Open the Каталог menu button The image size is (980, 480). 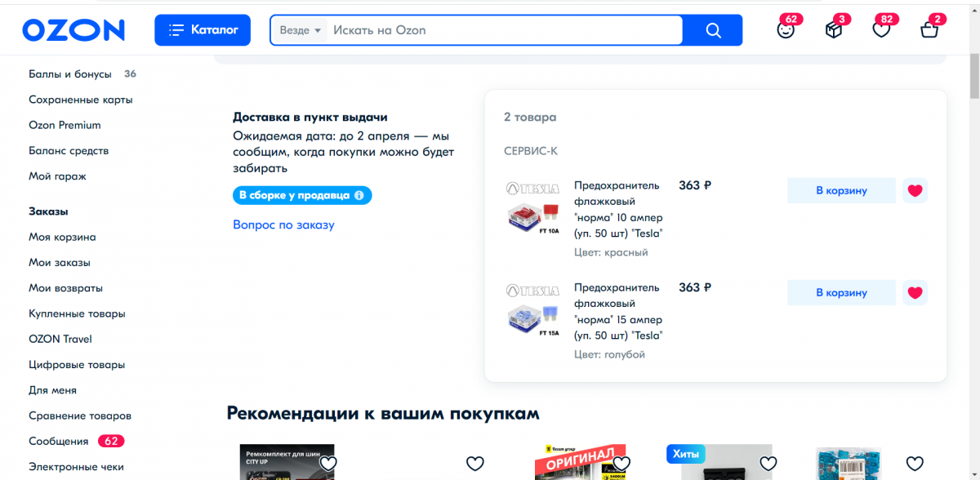203,30
